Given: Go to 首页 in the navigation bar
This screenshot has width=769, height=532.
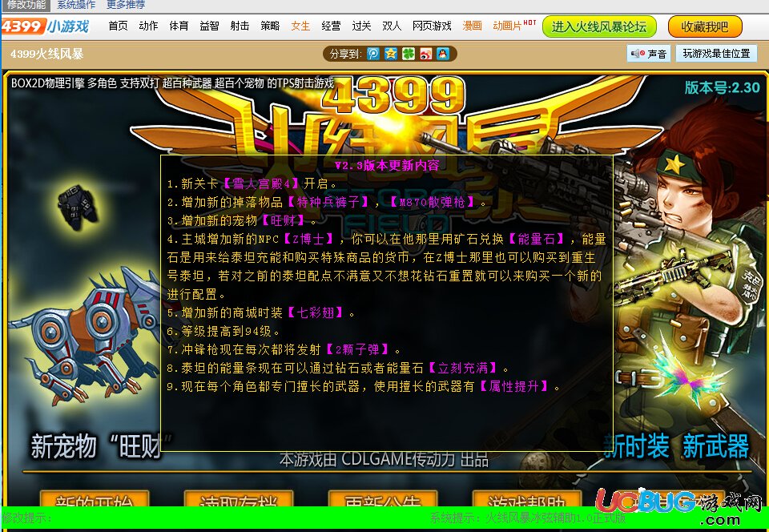Looking at the screenshot, I should 119,26.
